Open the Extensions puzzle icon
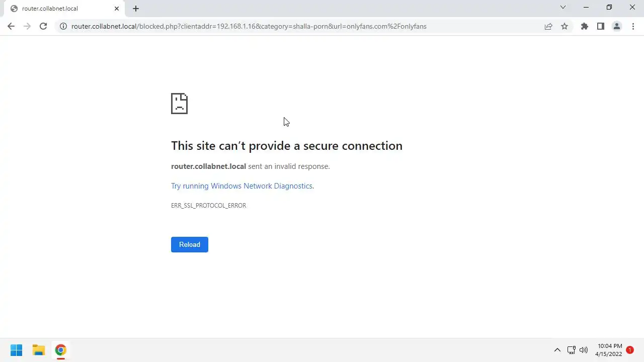The image size is (644, 362). (x=584, y=26)
